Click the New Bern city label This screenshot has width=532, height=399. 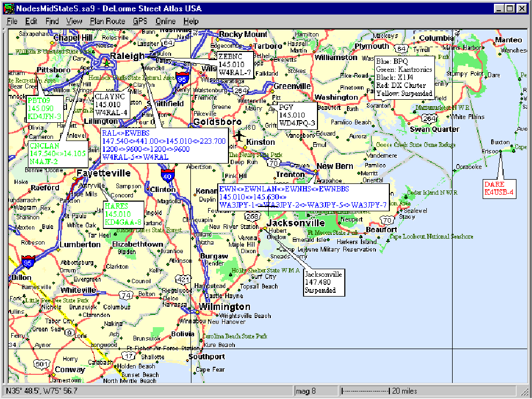335,166
